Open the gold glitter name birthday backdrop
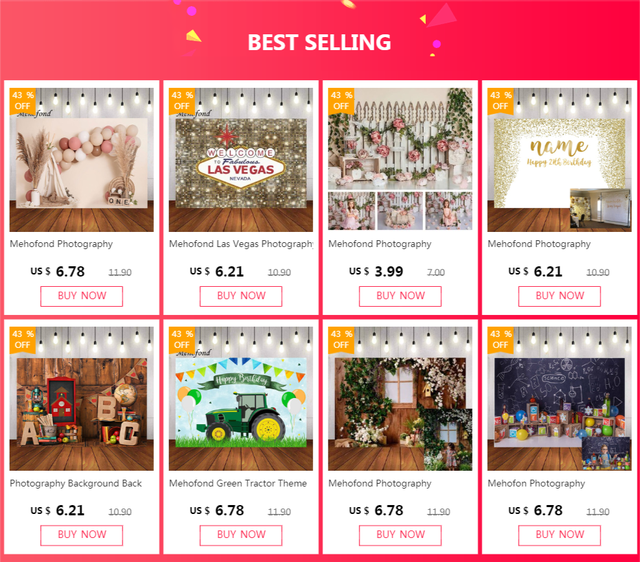The height and width of the screenshot is (562, 640). click(559, 160)
